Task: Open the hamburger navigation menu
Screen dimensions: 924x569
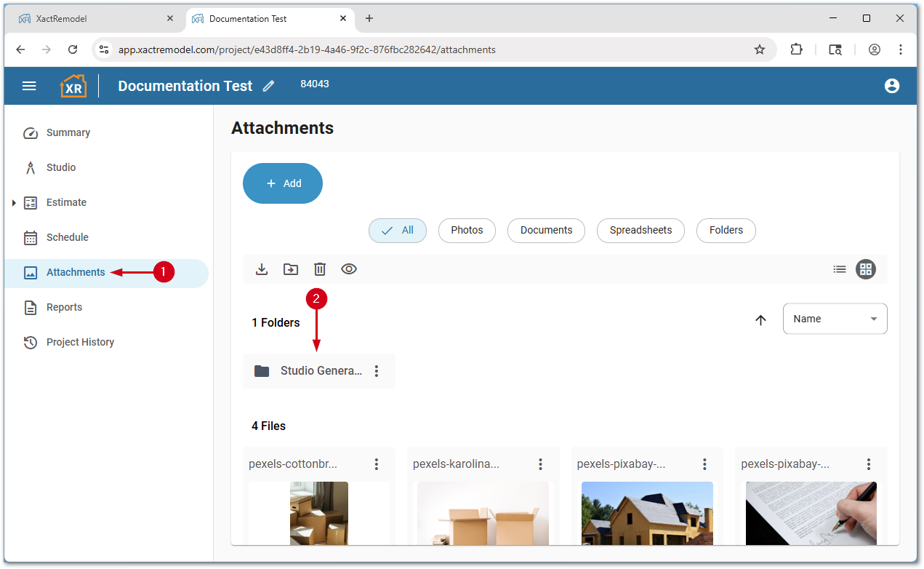Action: click(x=29, y=86)
